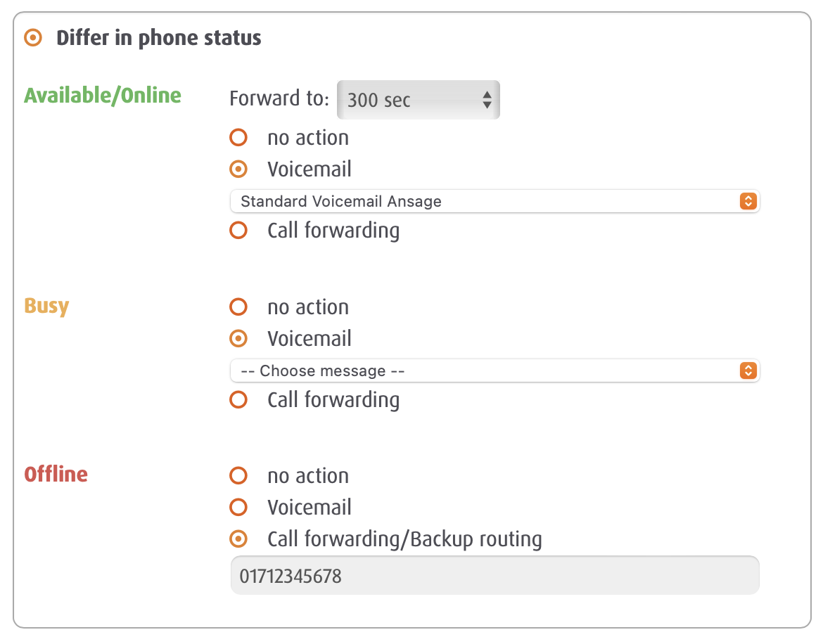Click the Available/Online section heading

point(102,95)
